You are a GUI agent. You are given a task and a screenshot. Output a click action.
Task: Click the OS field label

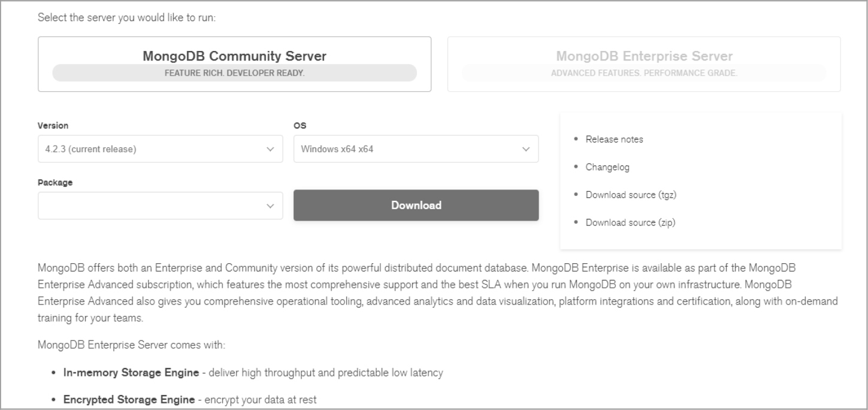point(300,126)
